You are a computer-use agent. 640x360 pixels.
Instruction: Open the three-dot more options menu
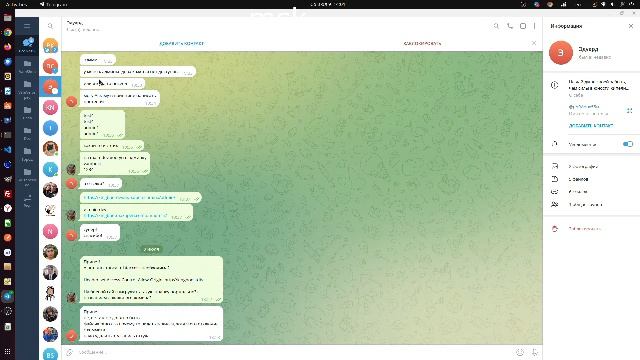pos(534,26)
